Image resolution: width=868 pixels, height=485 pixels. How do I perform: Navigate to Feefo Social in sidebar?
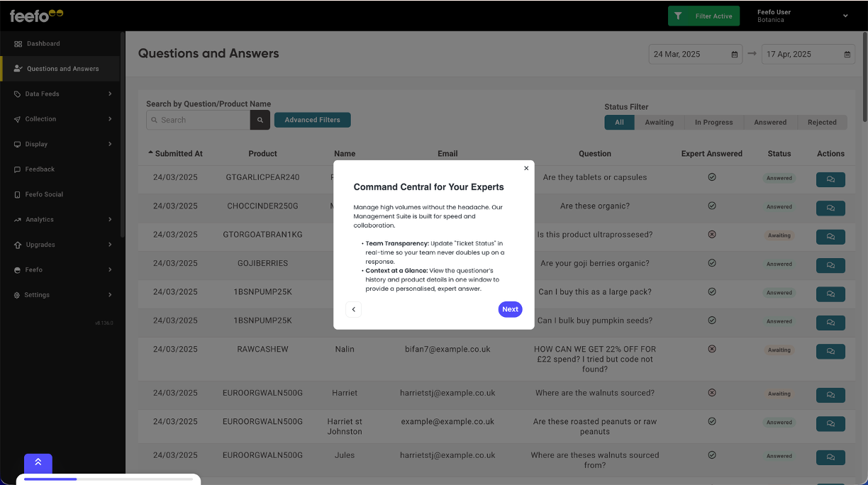[44, 194]
